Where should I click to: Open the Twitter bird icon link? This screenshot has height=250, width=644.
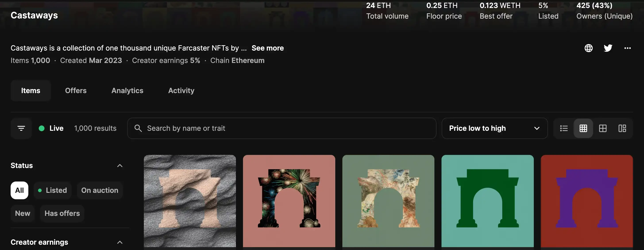pyautogui.click(x=608, y=48)
